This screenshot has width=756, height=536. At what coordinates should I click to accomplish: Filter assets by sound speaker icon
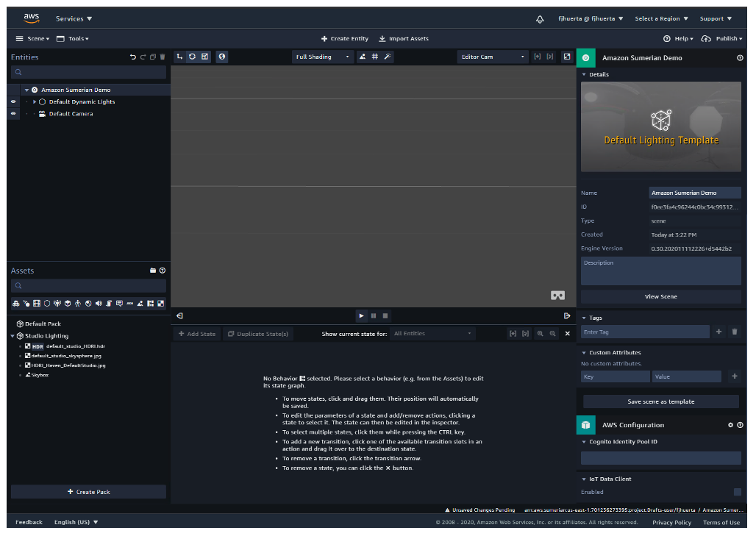pyautogui.click(x=99, y=303)
